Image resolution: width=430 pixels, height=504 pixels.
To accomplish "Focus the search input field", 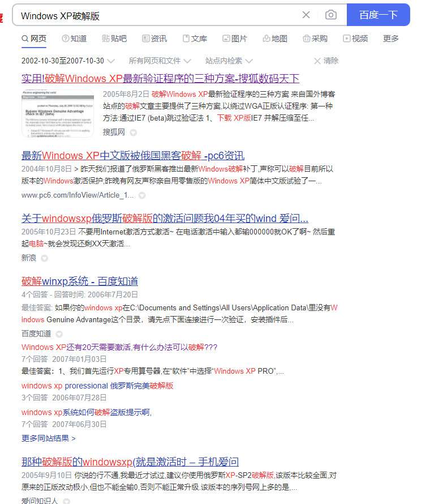I will 158,15.
